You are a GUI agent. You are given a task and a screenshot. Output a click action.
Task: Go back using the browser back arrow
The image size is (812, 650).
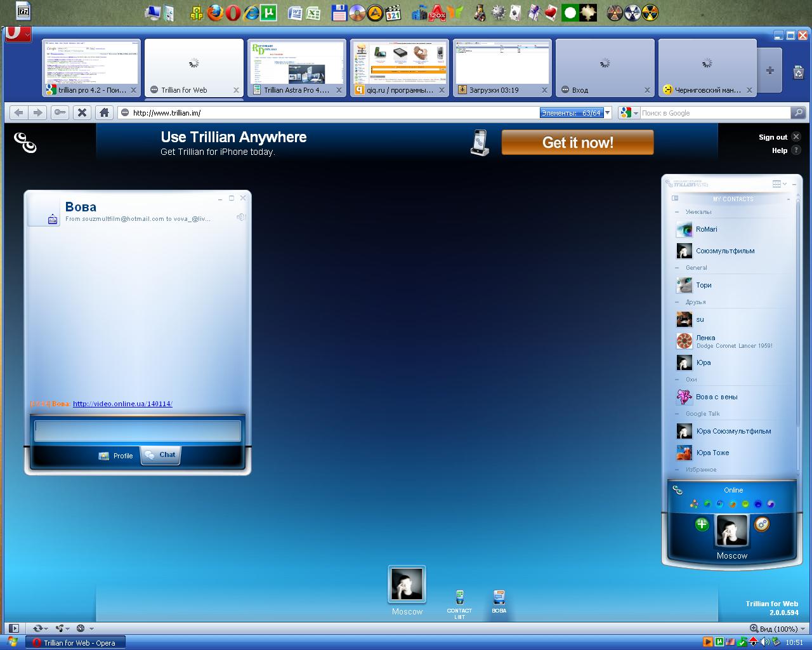[x=19, y=112]
